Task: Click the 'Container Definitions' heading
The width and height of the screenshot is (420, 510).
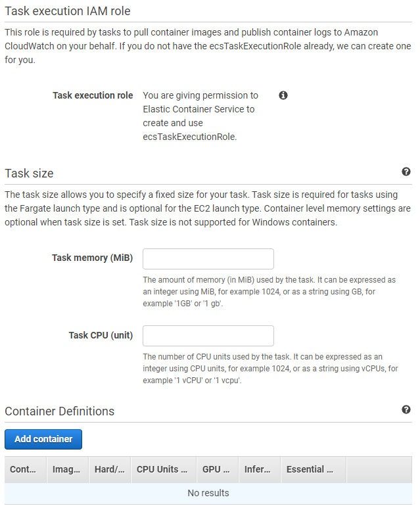Action: tap(60, 411)
